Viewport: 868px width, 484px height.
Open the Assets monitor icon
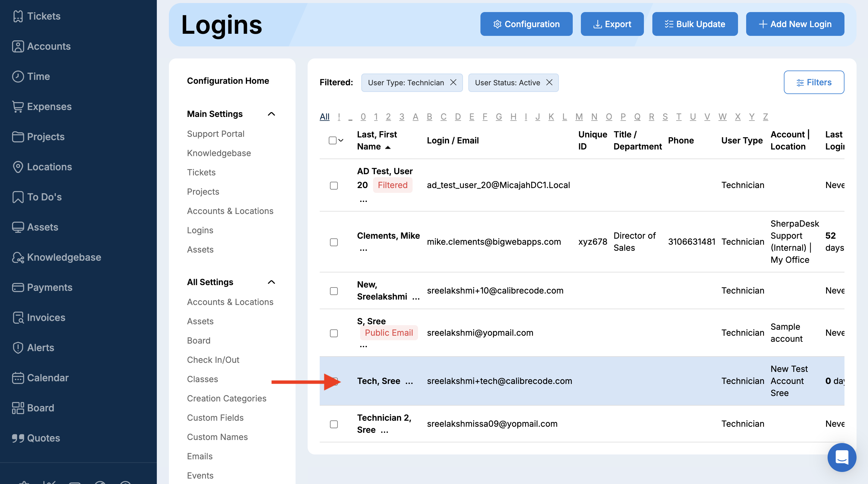click(x=18, y=227)
